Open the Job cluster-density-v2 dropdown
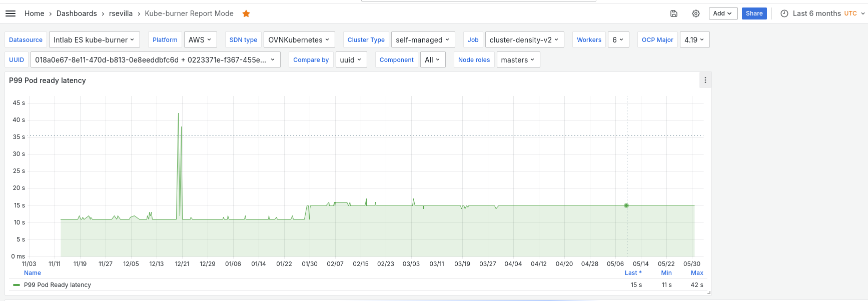The width and height of the screenshot is (868, 301). [x=524, y=40]
